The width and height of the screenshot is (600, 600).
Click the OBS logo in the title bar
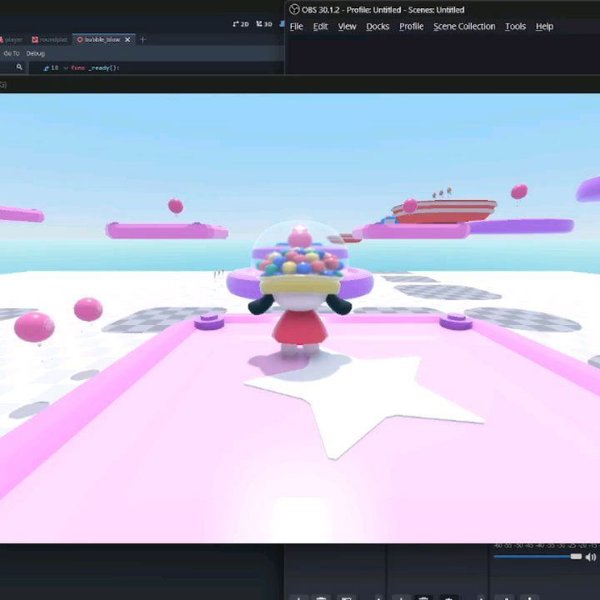pyautogui.click(x=294, y=9)
